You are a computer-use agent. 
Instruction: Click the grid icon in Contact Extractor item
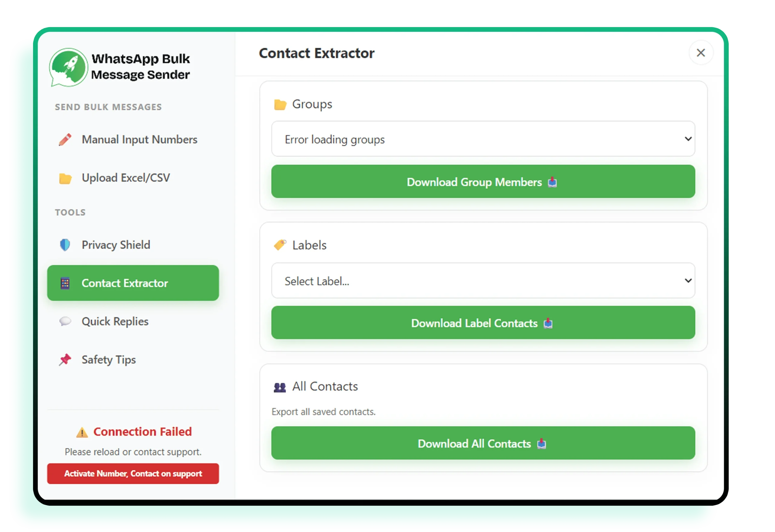coord(65,283)
